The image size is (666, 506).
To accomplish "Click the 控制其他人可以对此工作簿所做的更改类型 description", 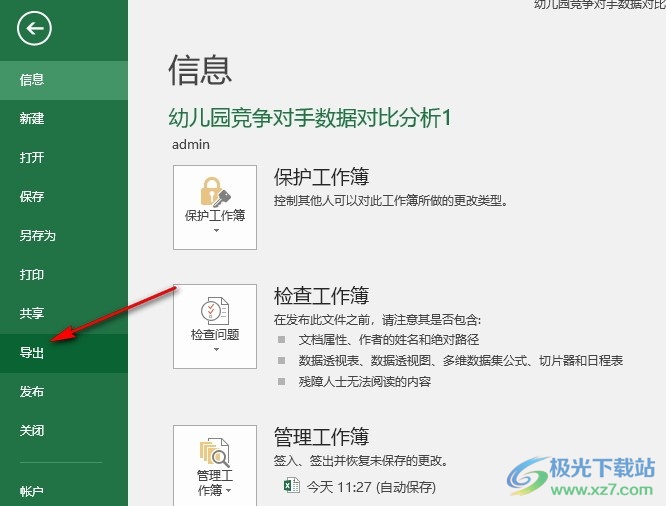I will coord(391,200).
